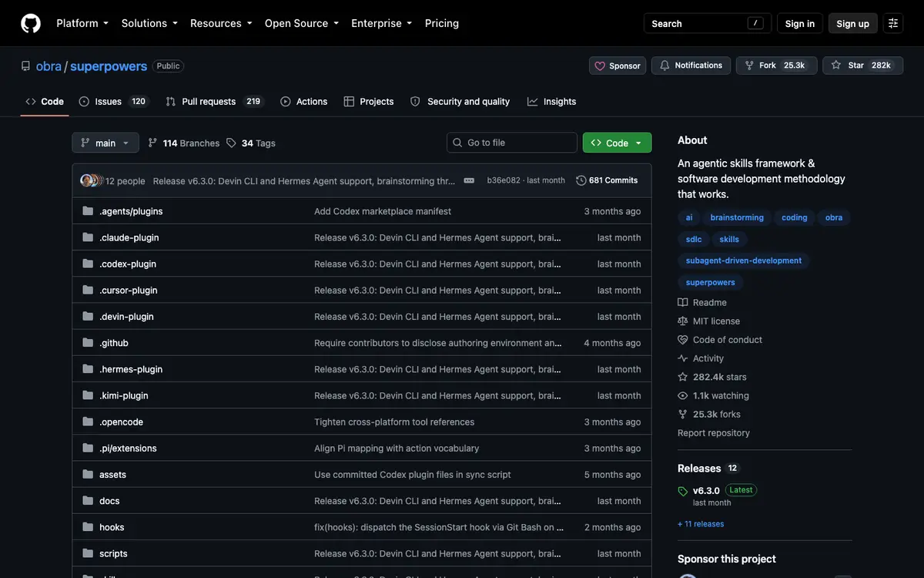
Task: Click the star icon beside 282.4k stars
Action: tap(683, 377)
